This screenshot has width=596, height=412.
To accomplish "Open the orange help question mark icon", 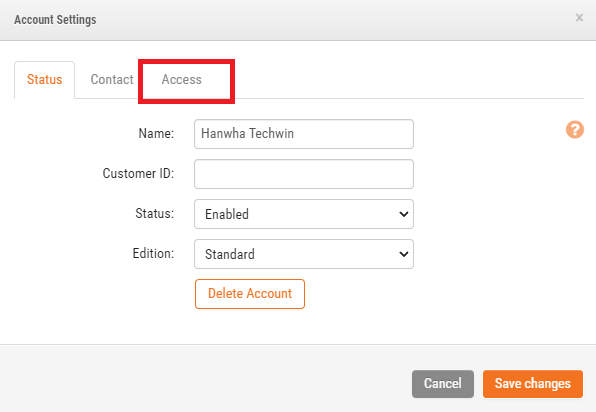I will 575,130.
